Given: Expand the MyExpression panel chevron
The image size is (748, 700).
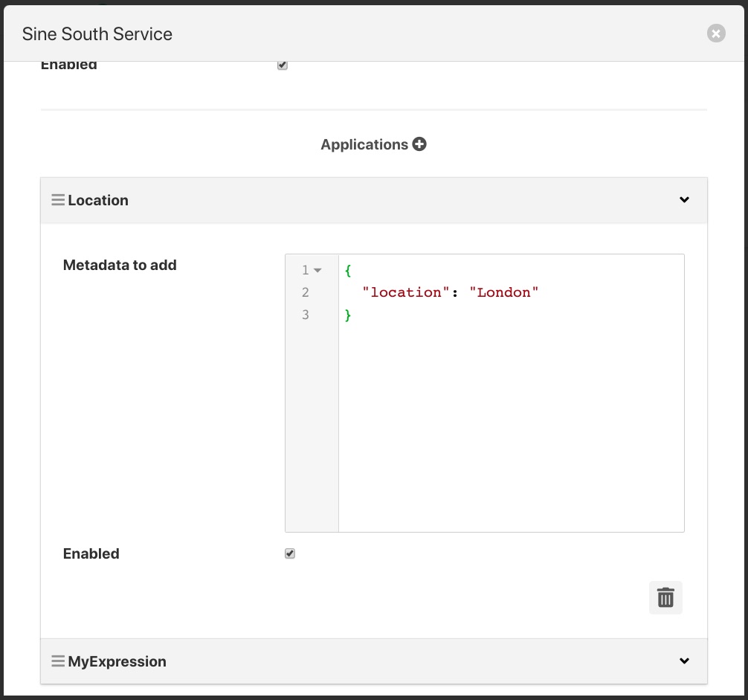Looking at the screenshot, I should [684, 661].
